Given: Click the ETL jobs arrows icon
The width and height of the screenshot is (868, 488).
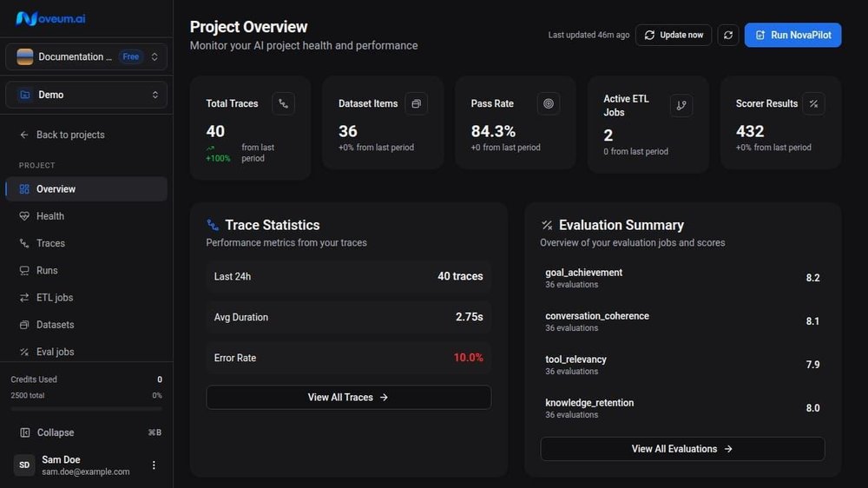Looking at the screenshot, I should [x=24, y=298].
